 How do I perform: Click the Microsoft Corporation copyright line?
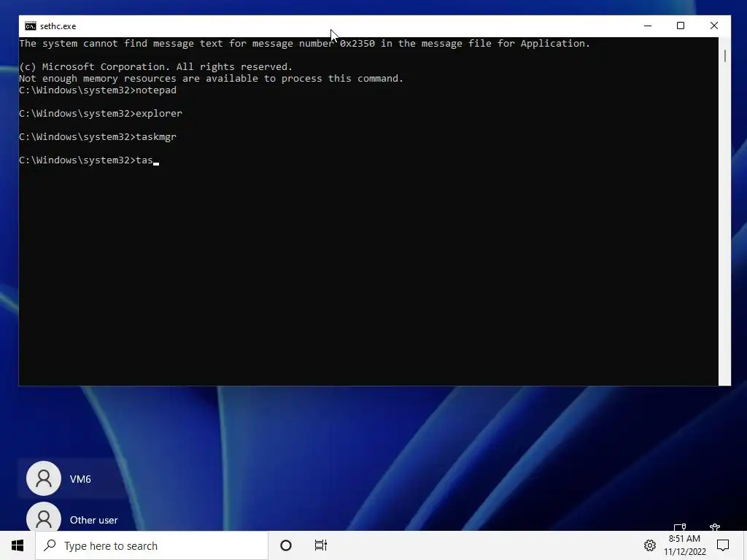click(156, 66)
